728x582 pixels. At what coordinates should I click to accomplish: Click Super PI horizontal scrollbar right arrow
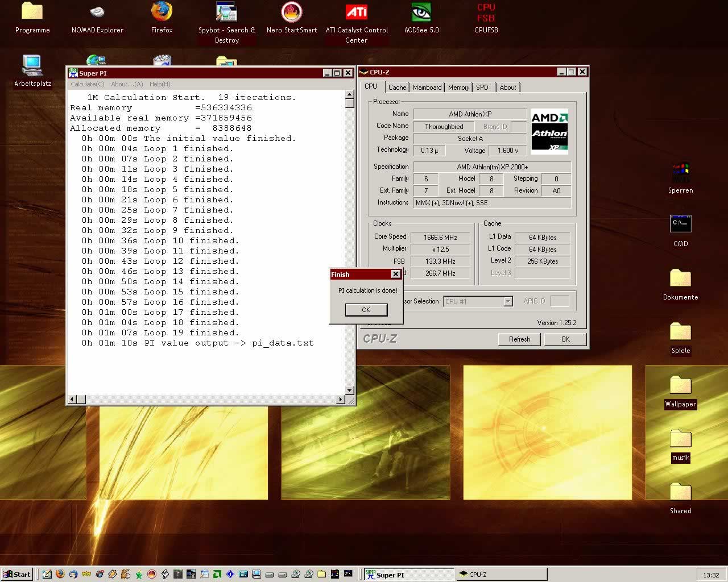click(341, 400)
